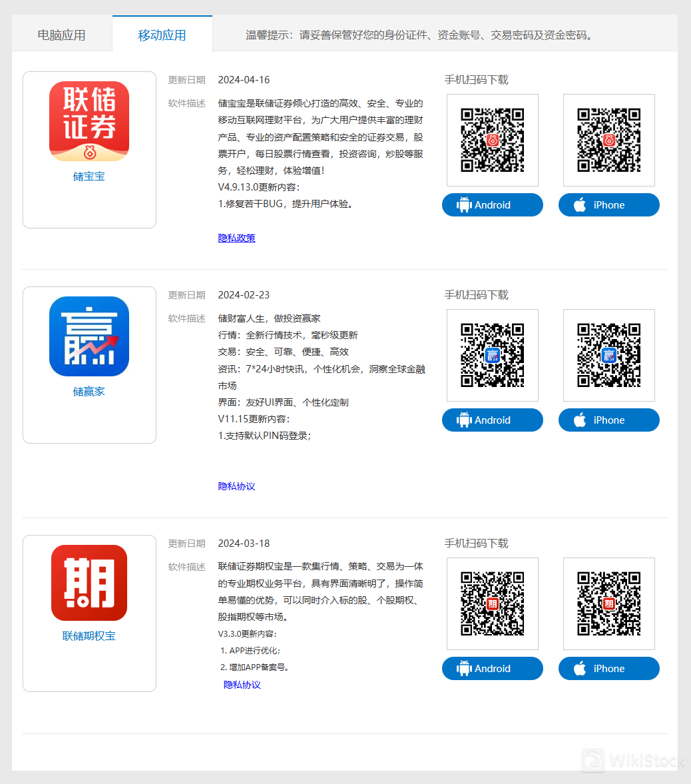Click the 联储期权宝 Android QR code
This screenshot has width=691, height=784.
[492, 603]
